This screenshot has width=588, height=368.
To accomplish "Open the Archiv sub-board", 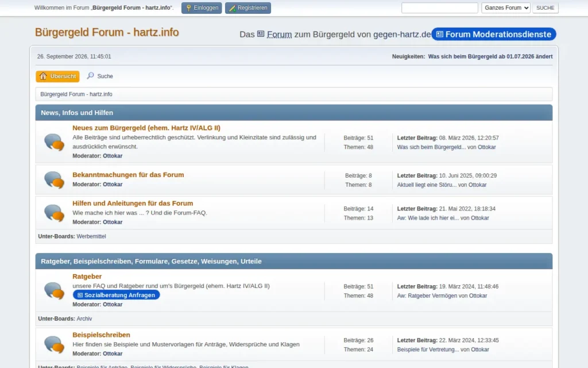I will pyautogui.click(x=84, y=319).
